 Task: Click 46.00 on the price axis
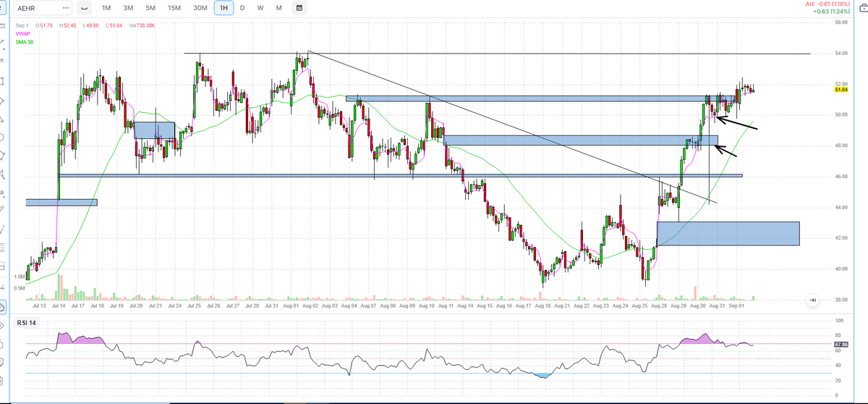coord(841,177)
